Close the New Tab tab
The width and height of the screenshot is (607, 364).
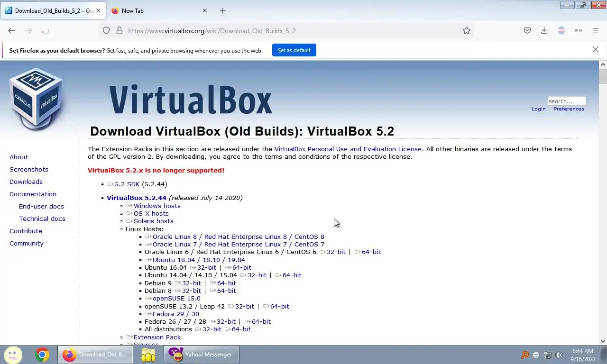pos(205,10)
